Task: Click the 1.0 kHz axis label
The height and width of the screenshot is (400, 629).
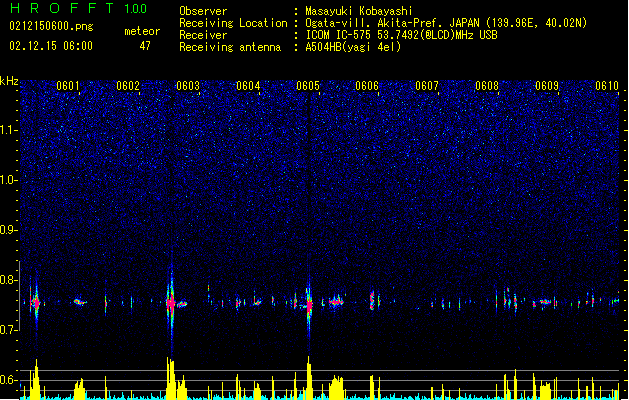Action: (x=9, y=180)
